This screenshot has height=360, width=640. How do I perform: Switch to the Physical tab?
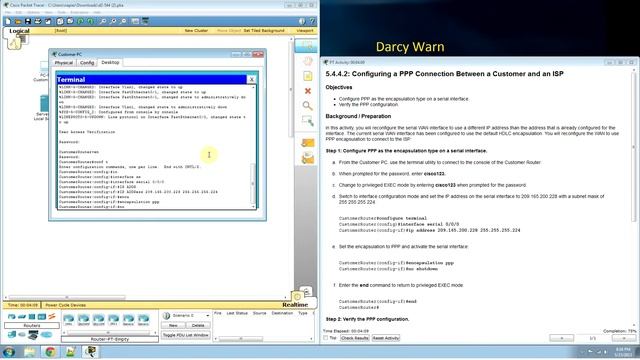(64, 63)
